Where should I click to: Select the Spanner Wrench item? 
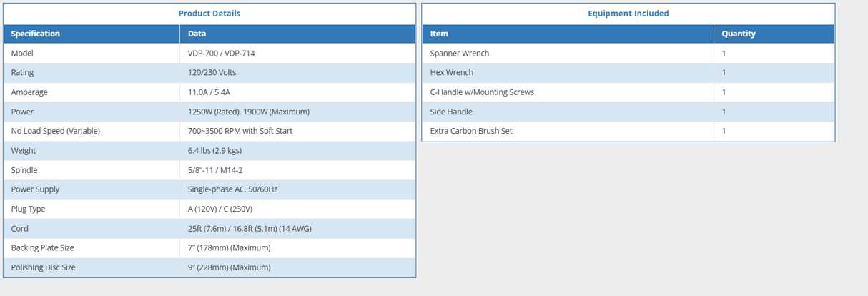pyautogui.click(x=460, y=54)
